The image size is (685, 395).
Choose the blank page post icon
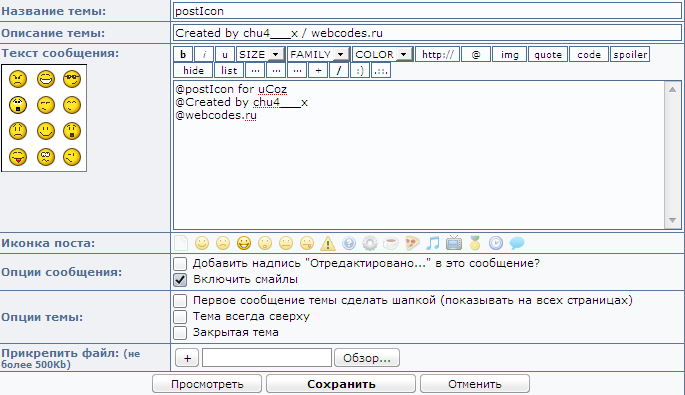181,243
